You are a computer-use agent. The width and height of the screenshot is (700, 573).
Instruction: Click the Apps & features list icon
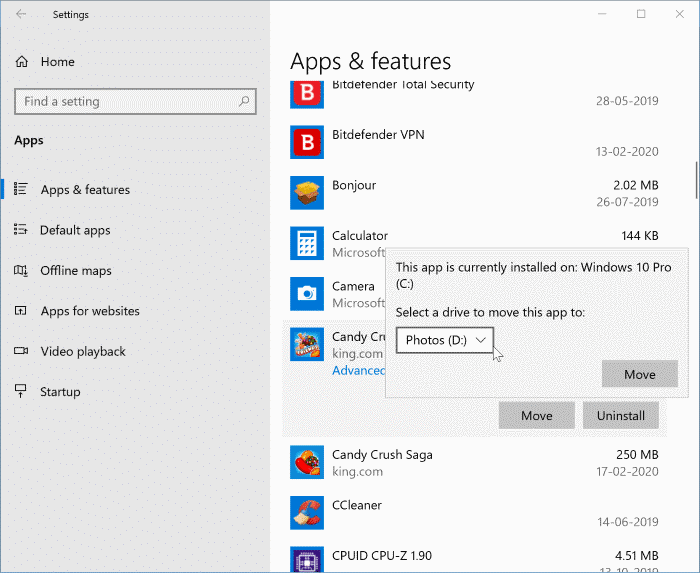[x=21, y=189]
